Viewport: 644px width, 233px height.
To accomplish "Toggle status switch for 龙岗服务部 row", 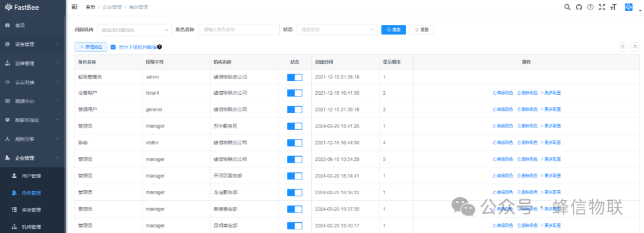I will click(x=295, y=192).
